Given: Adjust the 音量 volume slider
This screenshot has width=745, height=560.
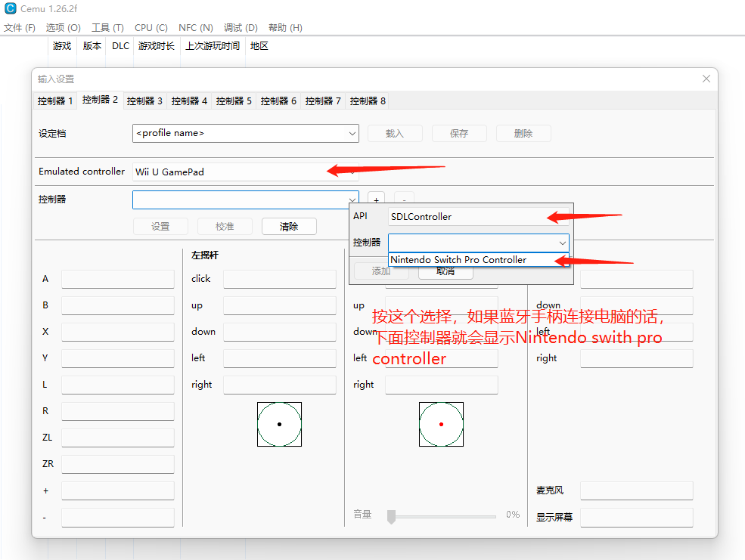Looking at the screenshot, I should [x=391, y=517].
